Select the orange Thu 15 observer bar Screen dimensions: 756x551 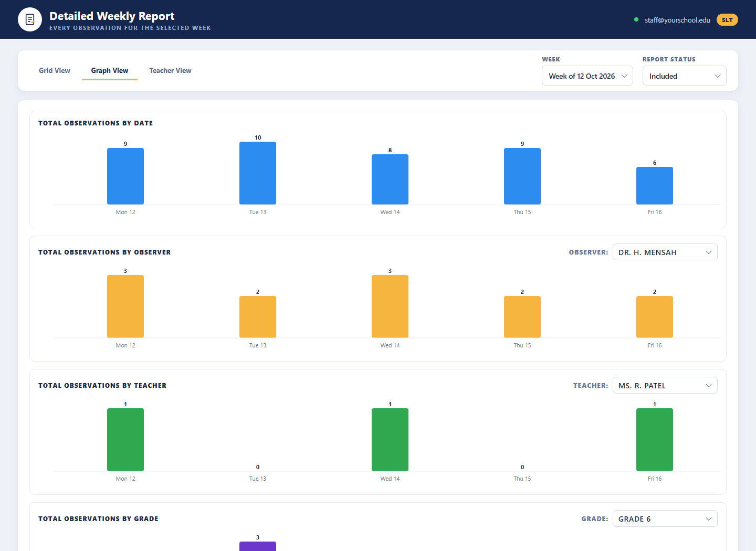click(x=522, y=317)
